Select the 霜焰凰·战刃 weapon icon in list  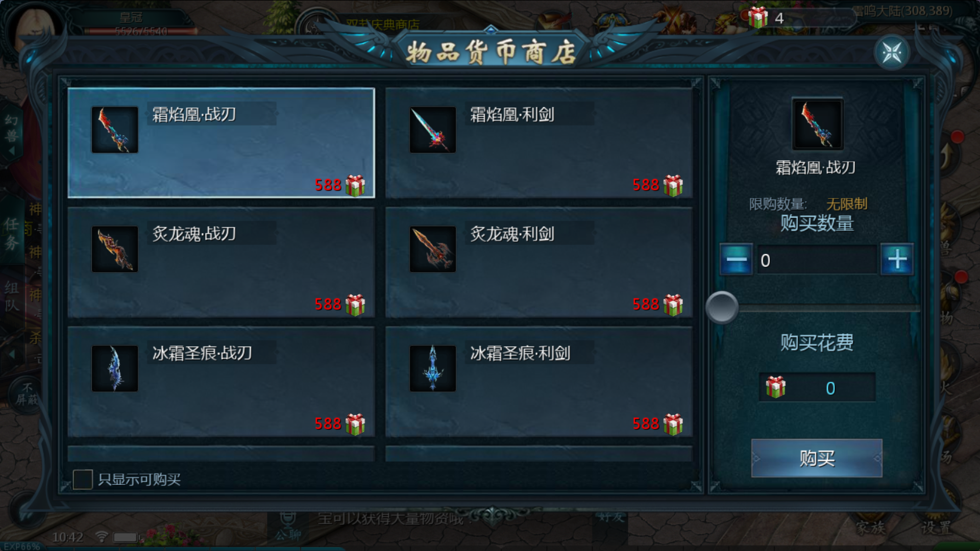[115, 130]
